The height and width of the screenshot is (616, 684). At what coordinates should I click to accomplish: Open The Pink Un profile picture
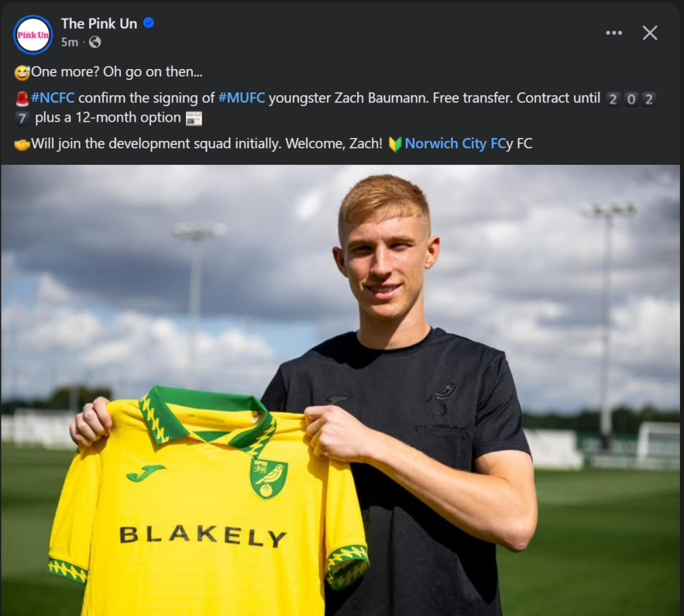33,34
